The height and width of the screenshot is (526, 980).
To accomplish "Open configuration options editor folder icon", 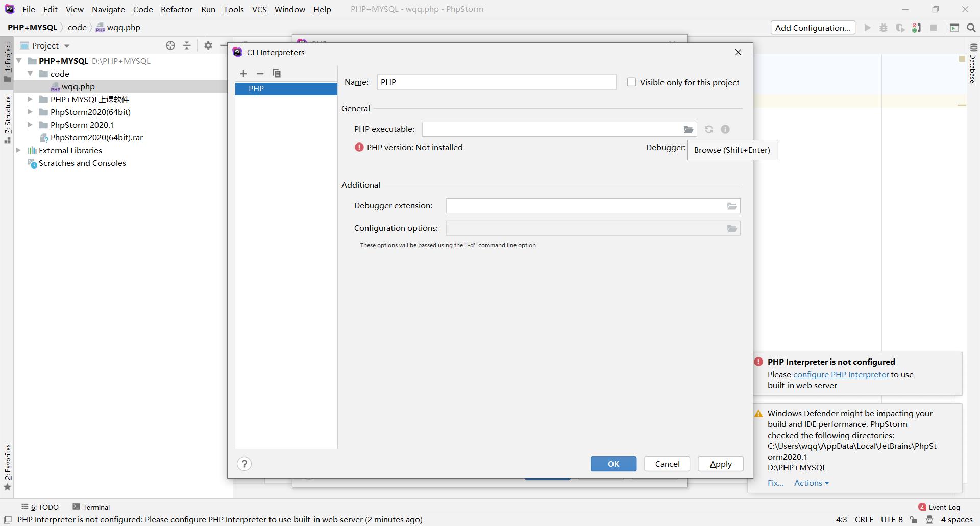I will click(x=732, y=229).
